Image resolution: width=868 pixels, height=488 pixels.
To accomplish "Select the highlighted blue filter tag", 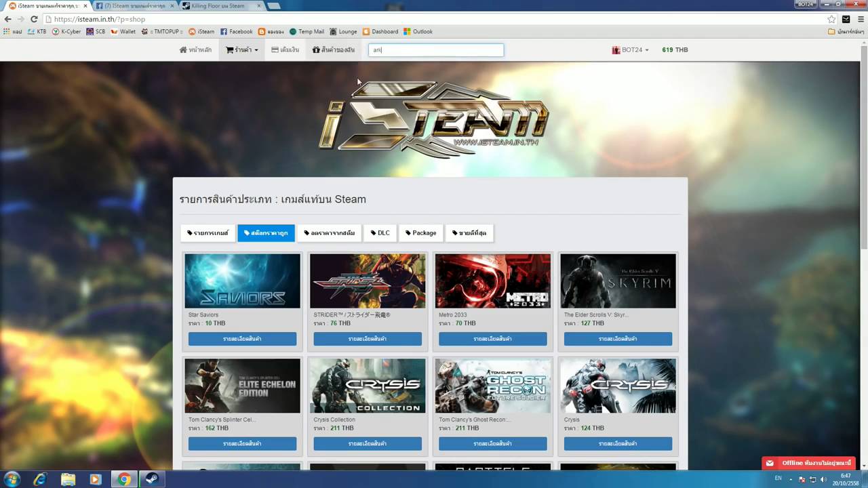I will coord(266,233).
